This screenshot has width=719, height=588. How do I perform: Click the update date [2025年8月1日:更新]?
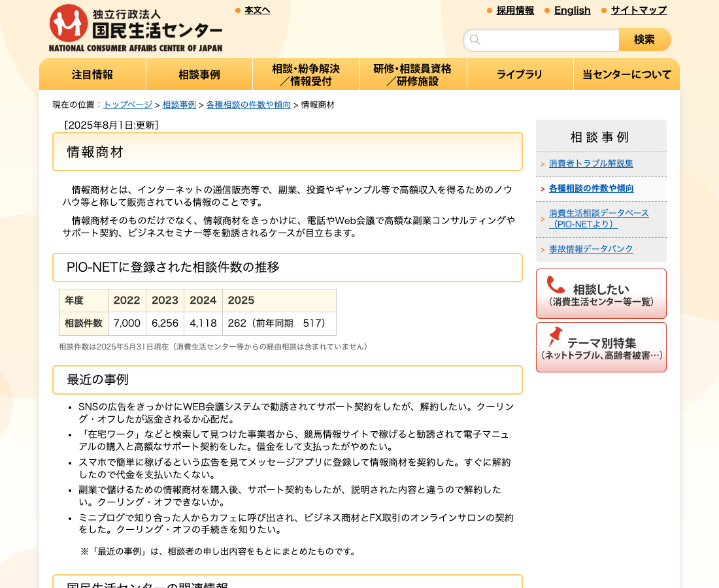(x=111, y=125)
